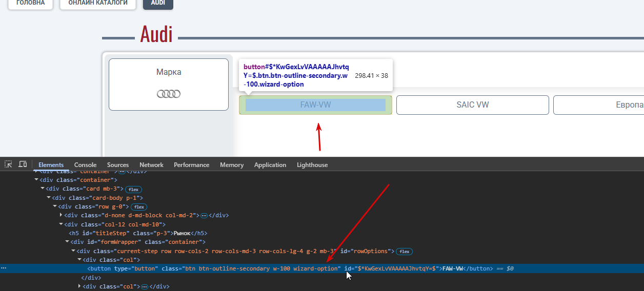Expand the d-none d-md-block col-md-2 div
The width and height of the screenshot is (644, 291).
tap(61, 215)
